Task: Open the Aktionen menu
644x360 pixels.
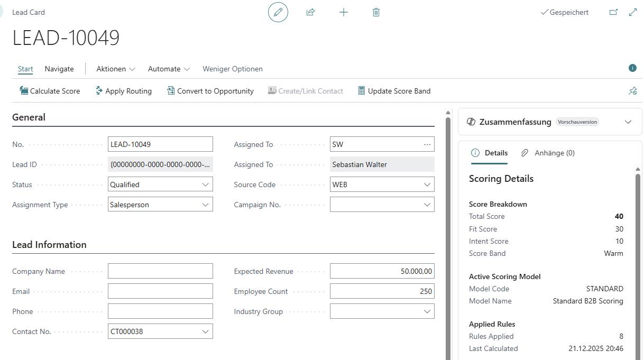Action: [116, 69]
